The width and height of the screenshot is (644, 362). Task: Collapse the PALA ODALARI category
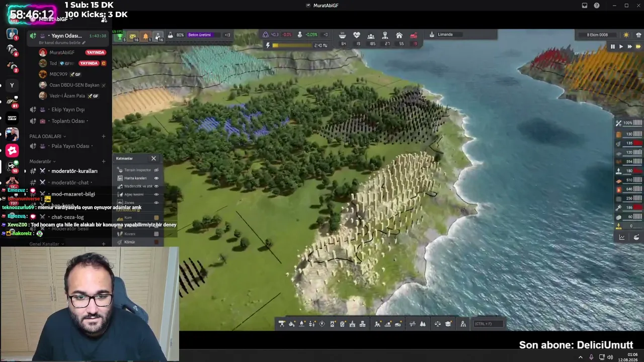48,136
